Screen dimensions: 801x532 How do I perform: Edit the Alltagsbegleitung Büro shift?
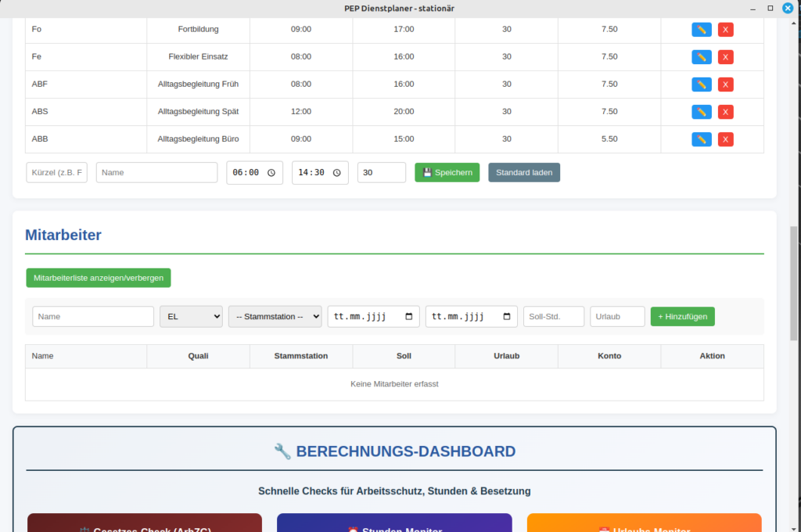[x=701, y=139]
